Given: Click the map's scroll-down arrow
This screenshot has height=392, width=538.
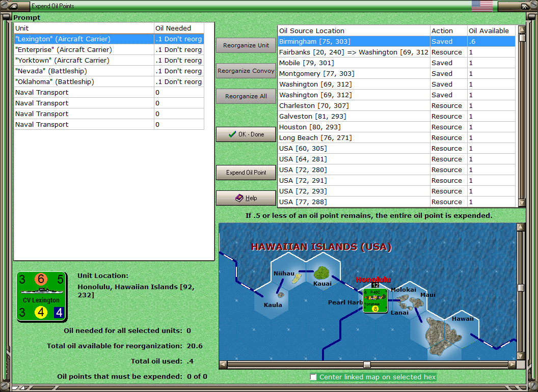Looking at the screenshot, I should 521,356.
